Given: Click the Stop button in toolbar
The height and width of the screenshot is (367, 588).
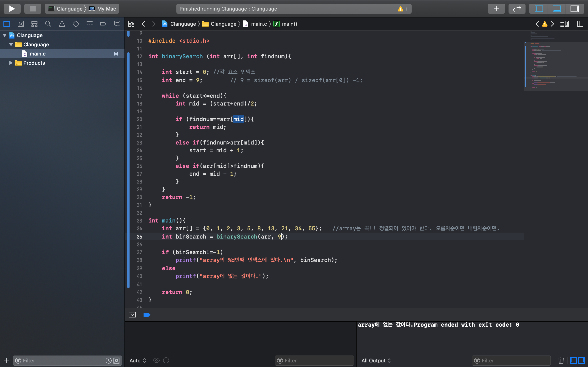Looking at the screenshot, I should tap(33, 9).
